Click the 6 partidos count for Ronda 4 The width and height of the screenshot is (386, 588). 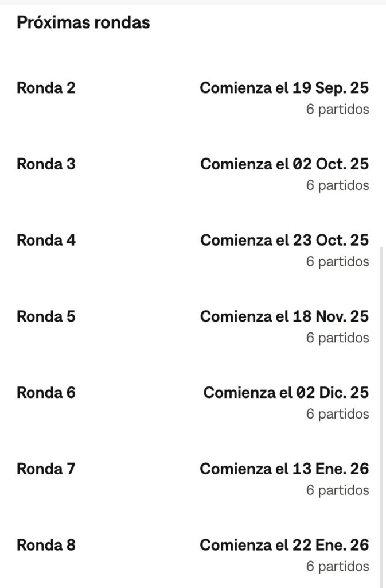[337, 261]
